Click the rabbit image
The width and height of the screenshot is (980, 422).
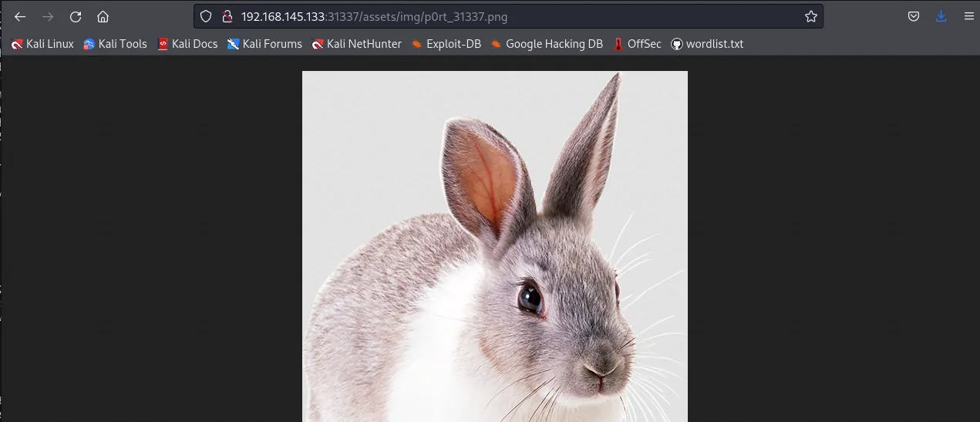(x=494, y=247)
